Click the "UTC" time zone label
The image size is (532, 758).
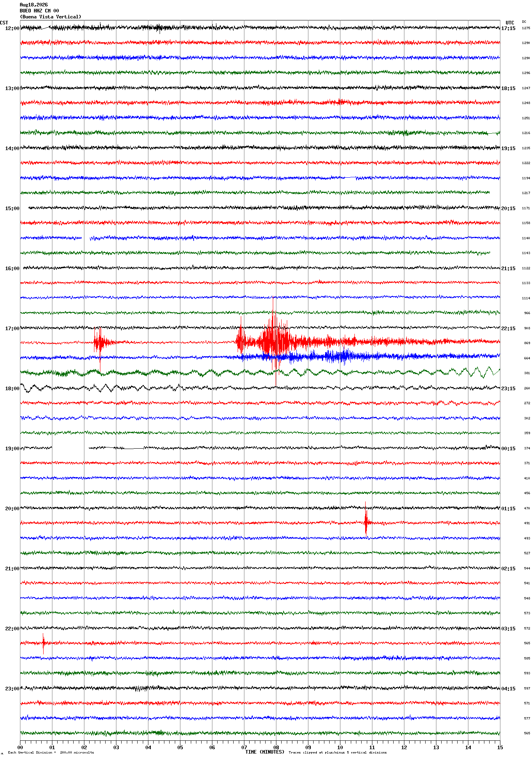click(x=510, y=23)
